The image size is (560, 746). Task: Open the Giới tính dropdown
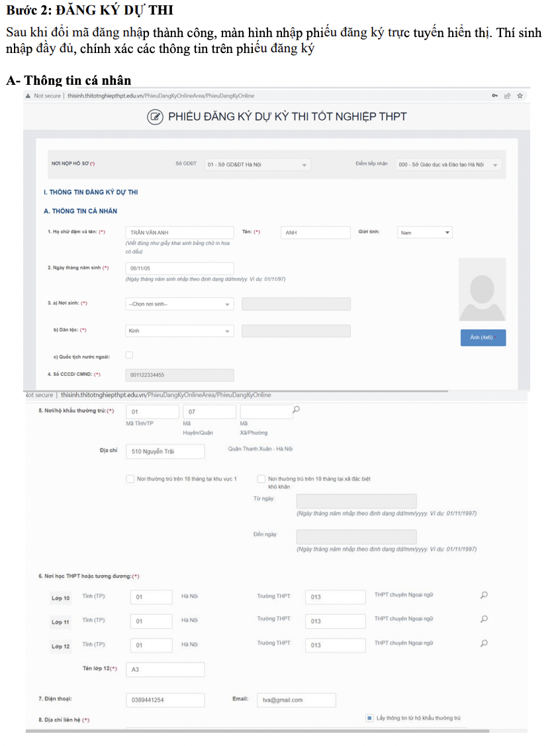click(x=424, y=233)
